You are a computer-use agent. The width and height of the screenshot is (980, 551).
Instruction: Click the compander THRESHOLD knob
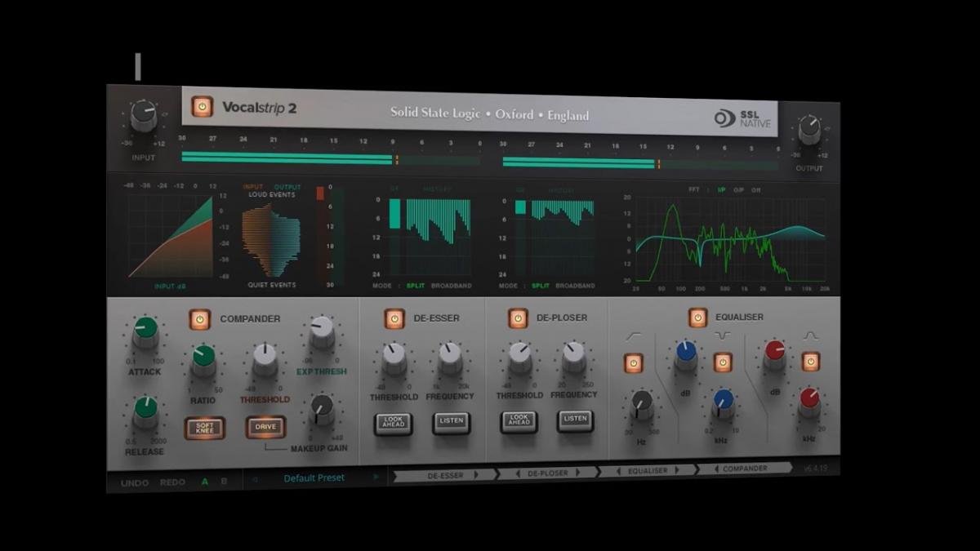(265, 359)
